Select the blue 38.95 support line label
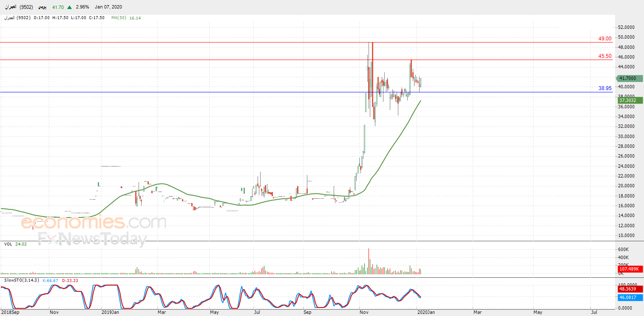This screenshot has width=644, height=316. 605,88
